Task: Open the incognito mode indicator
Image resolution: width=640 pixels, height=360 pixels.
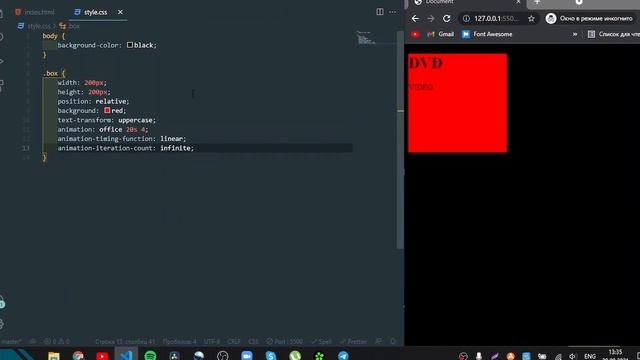Action: tap(590, 18)
